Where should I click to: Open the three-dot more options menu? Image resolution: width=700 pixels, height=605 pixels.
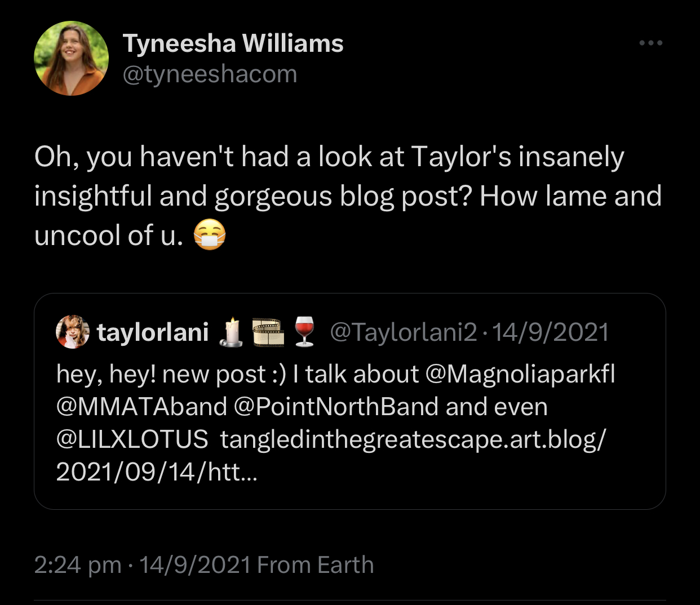[x=650, y=43]
